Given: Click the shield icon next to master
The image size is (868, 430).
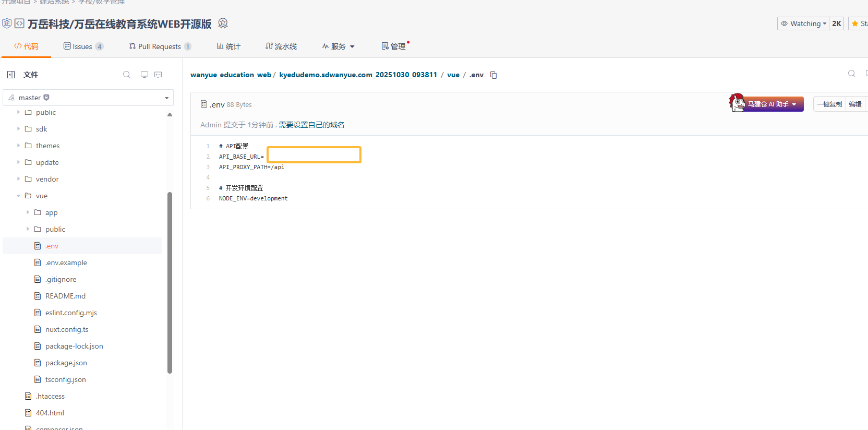Looking at the screenshot, I should click(46, 98).
